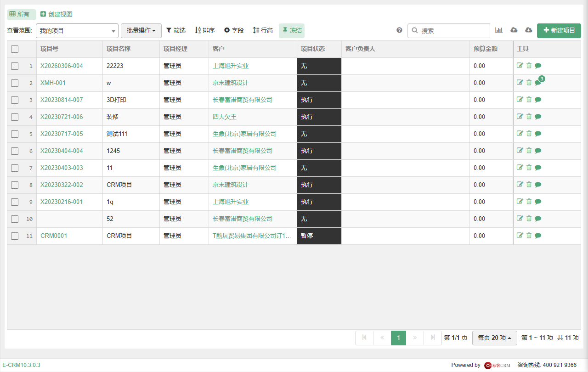The image size is (588, 372).
Task: Delete the 装修 project row
Action: pyautogui.click(x=529, y=117)
